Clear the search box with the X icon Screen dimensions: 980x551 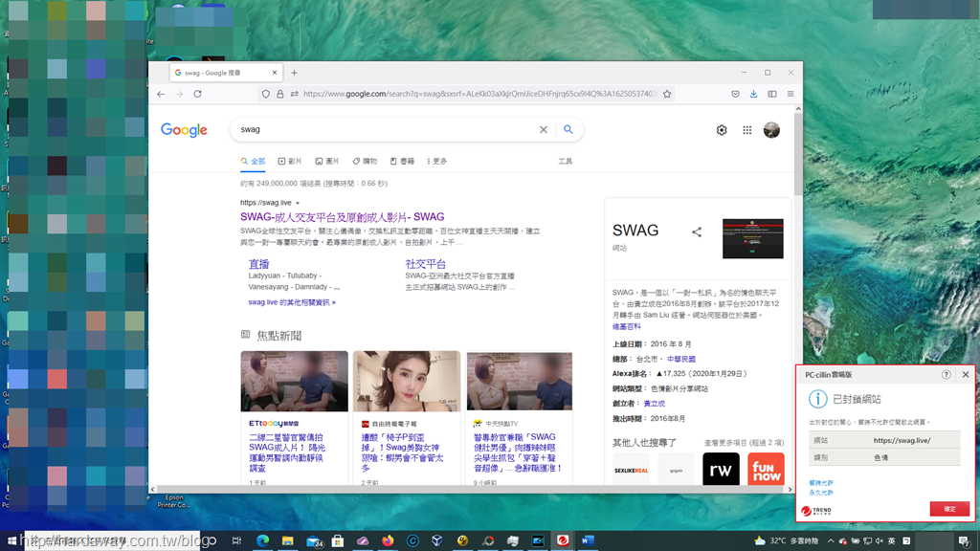click(544, 129)
